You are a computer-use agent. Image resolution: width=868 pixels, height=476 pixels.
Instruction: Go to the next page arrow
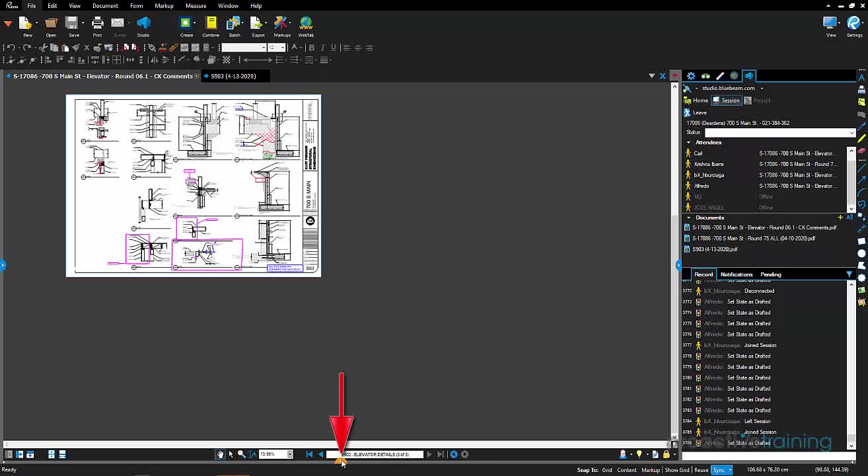(x=429, y=454)
